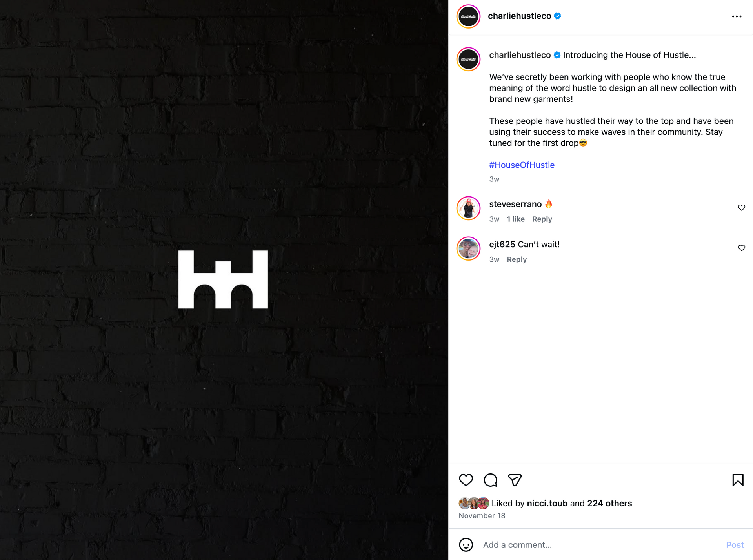Reply to ejt625's Can't wait comment
Viewport: 753px width, 560px height.
[x=517, y=259]
